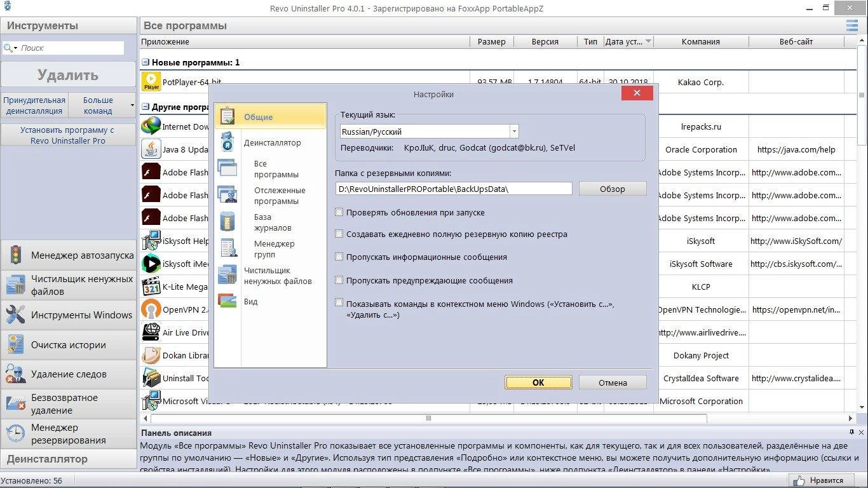Click scroll right arrow of program list
Viewport: 868px width, 488px height.
851,419
